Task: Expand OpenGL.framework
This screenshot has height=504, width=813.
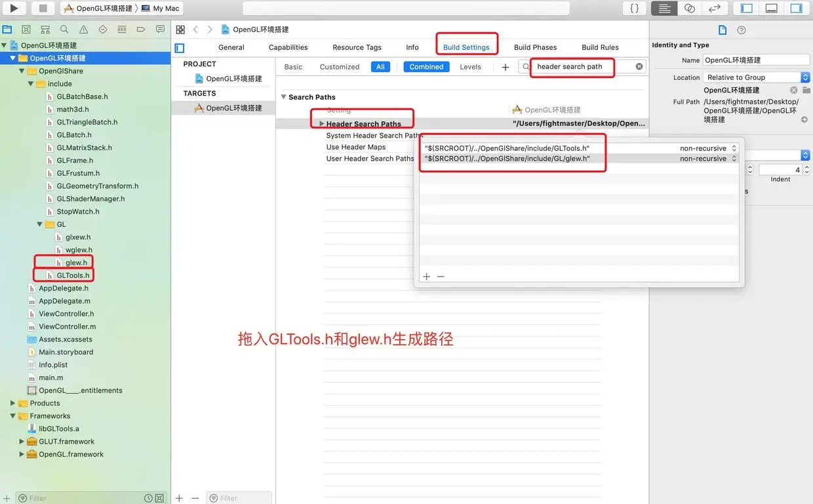Action: (x=22, y=454)
